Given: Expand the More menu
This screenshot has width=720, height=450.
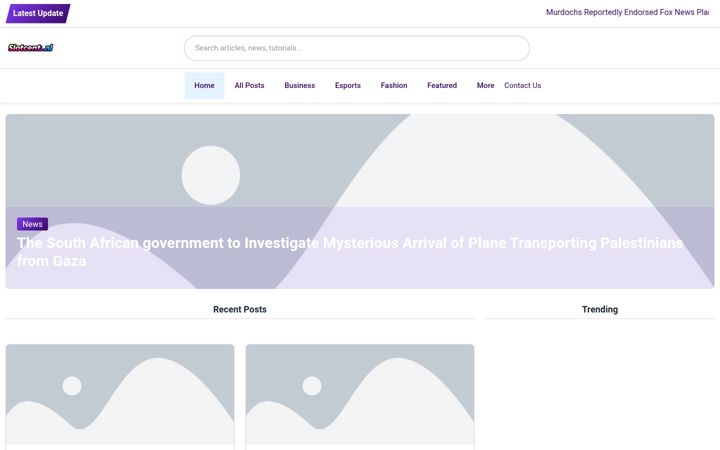Looking at the screenshot, I should pyautogui.click(x=485, y=85).
